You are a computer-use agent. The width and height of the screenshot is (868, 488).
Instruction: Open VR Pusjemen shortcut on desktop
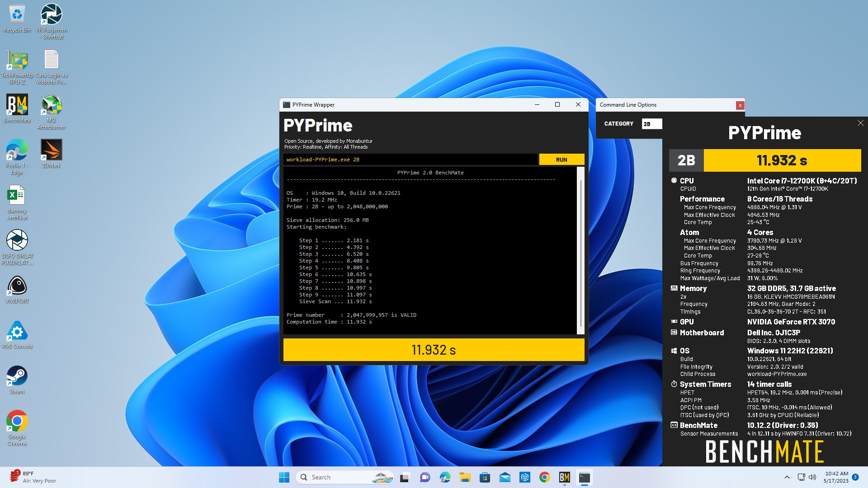click(51, 21)
